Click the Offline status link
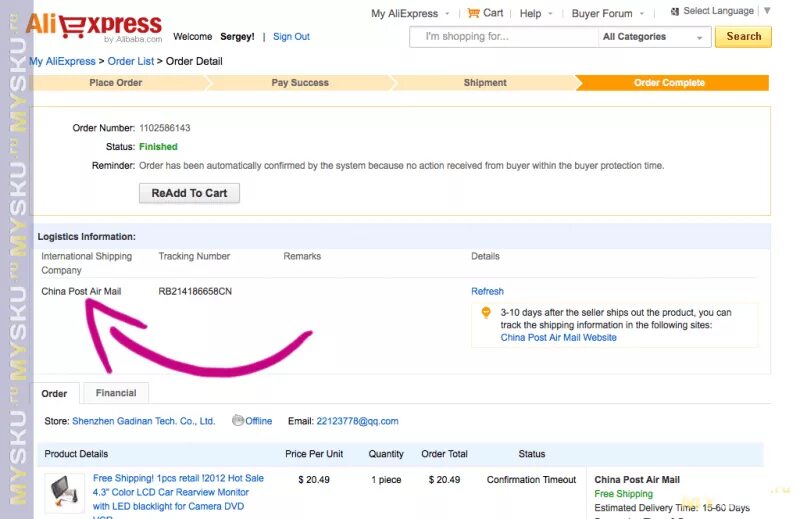Image resolution: width=800 pixels, height=519 pixels. [x=258, y=421]
